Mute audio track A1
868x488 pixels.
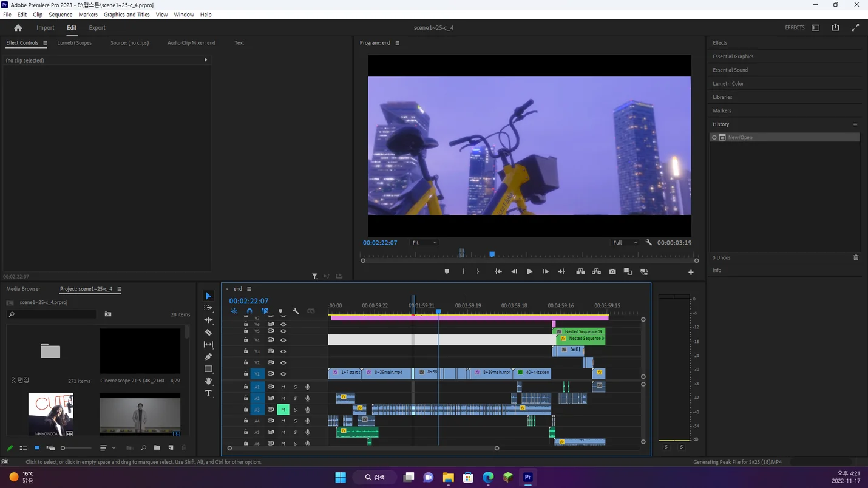point(283,387)
